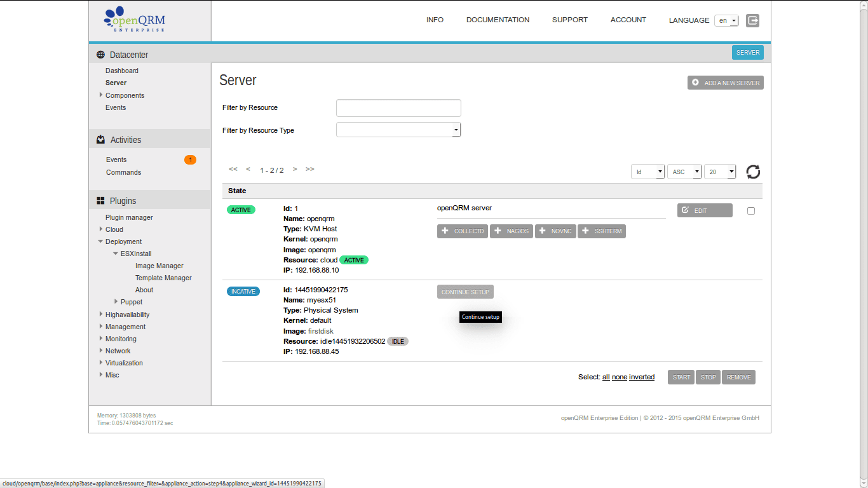Open Events under Activities
Screen dimensions: 868x488
pyautogui.click(x=116, y=159)
